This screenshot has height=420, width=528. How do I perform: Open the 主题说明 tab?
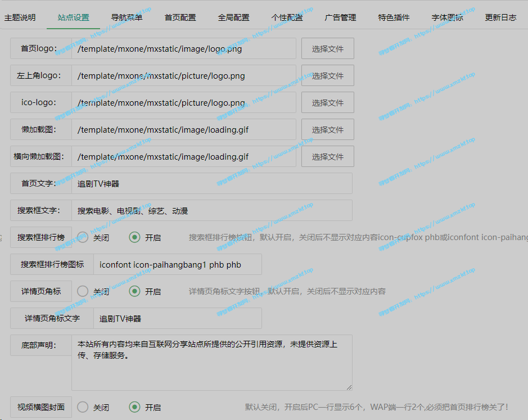[20, 17]
